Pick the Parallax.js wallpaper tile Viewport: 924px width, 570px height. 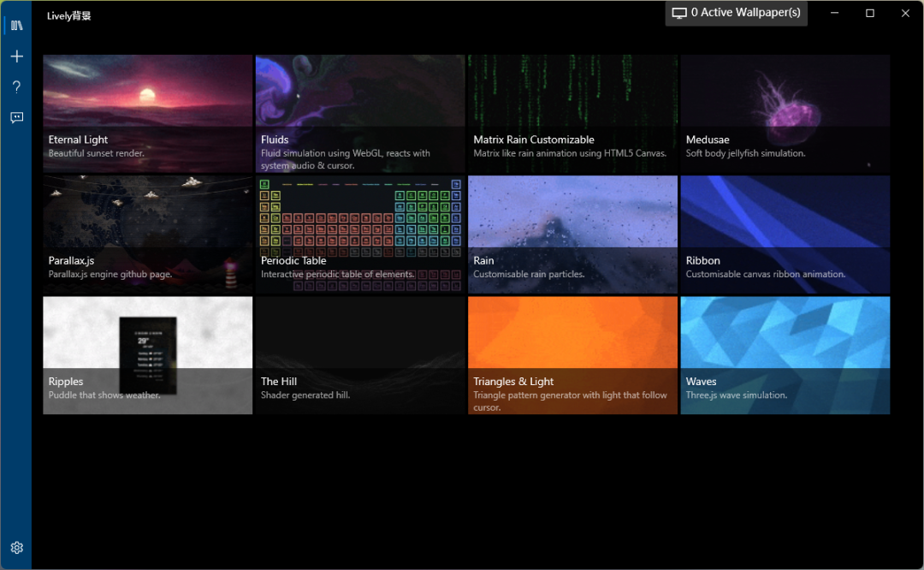[148, 235]
